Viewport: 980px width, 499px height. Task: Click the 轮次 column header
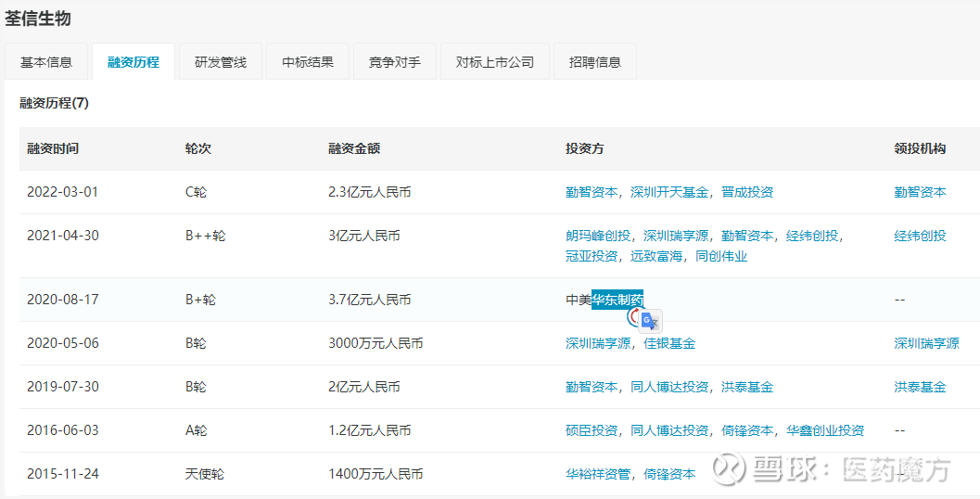click(x=198, y=148)
